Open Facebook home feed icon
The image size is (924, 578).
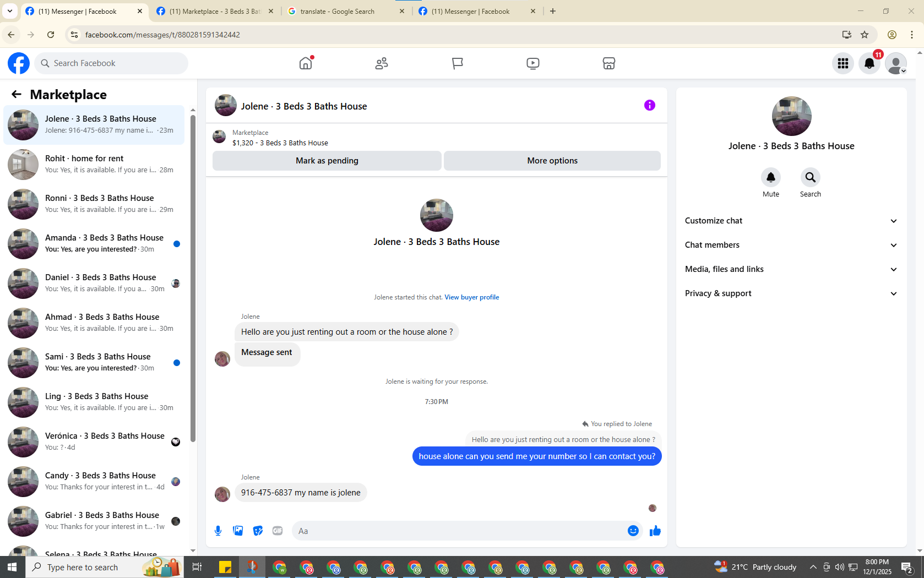(x=306, y=63)
